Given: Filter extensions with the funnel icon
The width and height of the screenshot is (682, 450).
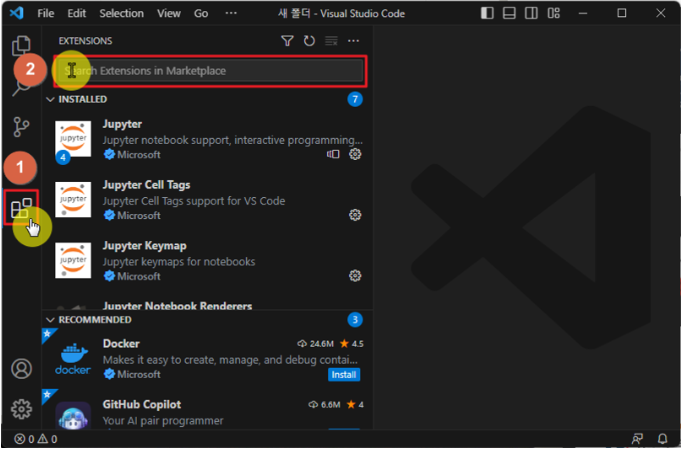Looking at the screenshot, I should (x=288, y=41).
